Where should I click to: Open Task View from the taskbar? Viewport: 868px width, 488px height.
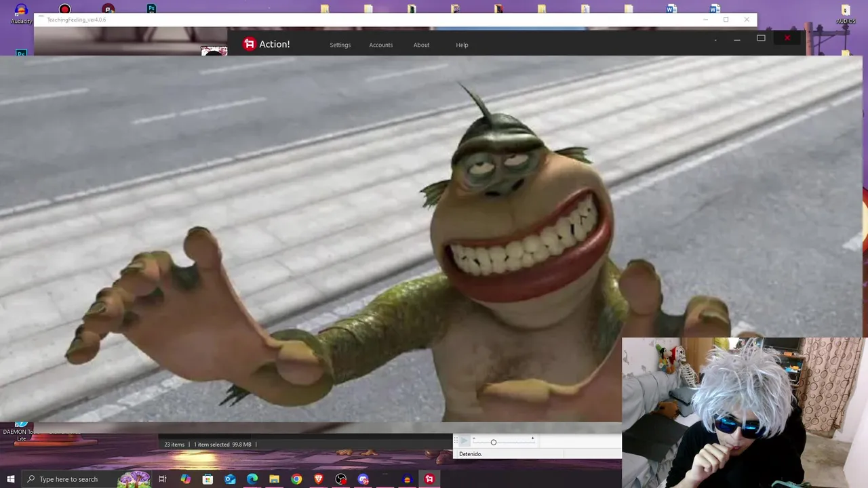coord(163,479)
